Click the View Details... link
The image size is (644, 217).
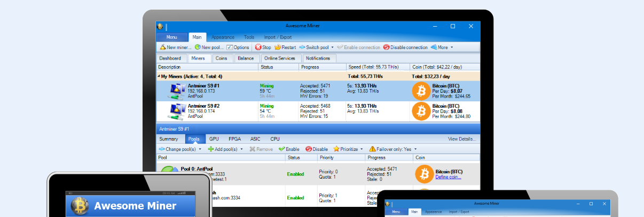(462, 139)
